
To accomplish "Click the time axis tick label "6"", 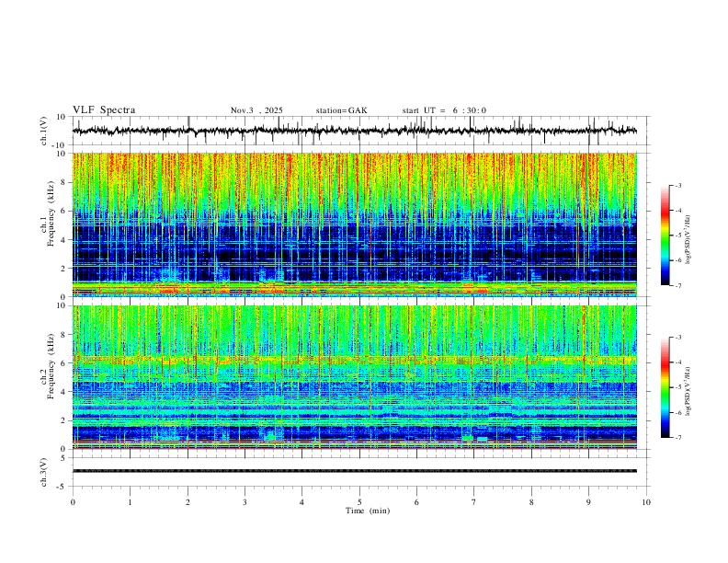I will tap(416, 502).
